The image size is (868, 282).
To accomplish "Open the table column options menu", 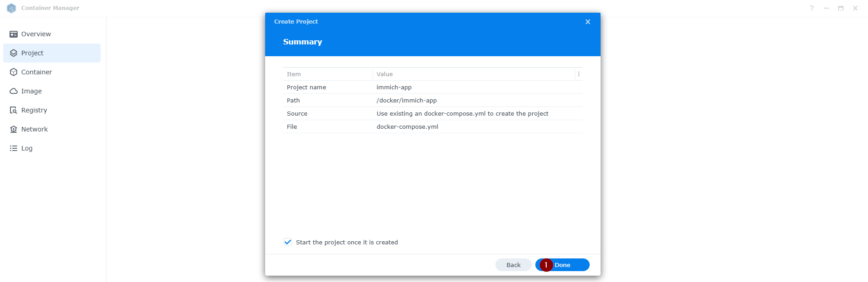I will click(x=578, y=74).
